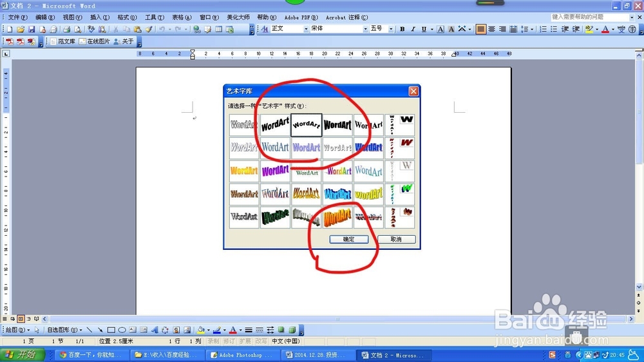Toggle underline formatting
Image resolution: width=644 pixels, height=362 pixels.
click(424, 29)
